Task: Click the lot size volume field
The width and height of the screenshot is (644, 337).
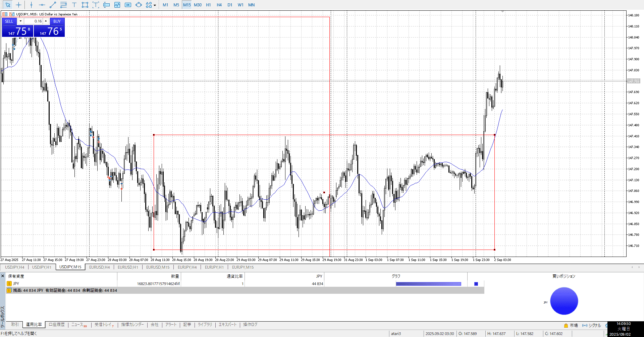Action: click(x=33, y=21)
